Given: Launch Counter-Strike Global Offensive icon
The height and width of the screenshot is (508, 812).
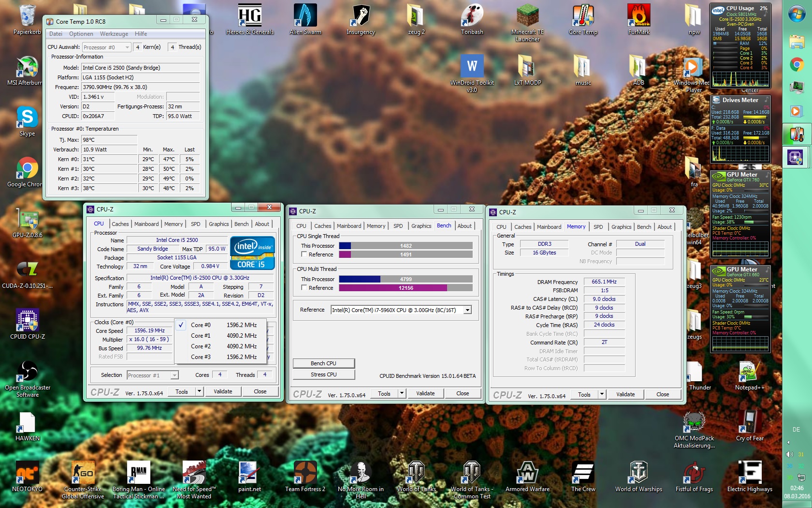Looking at the screenshot, I should 83,480.
